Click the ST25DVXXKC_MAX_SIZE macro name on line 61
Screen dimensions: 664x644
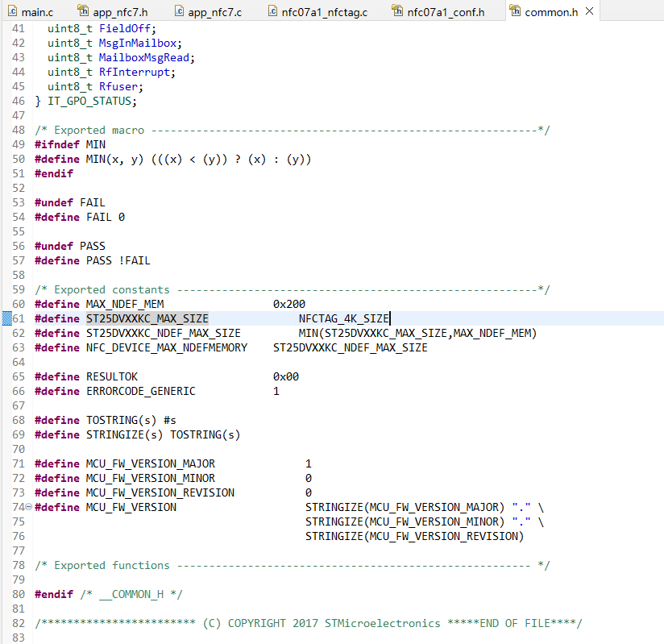147,318
